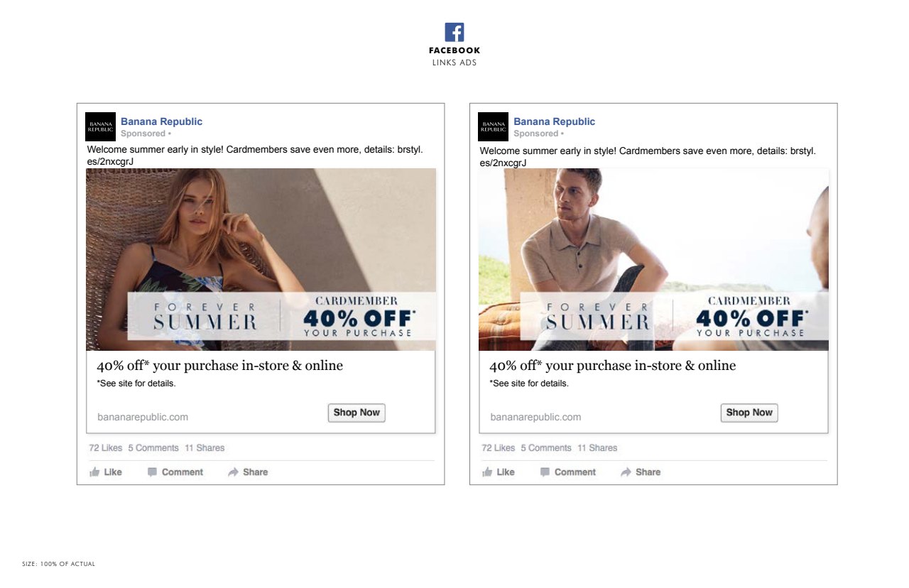The image size is (909, 588).
Task: Click Comment bubble icon in left ad
Action: 152,472
